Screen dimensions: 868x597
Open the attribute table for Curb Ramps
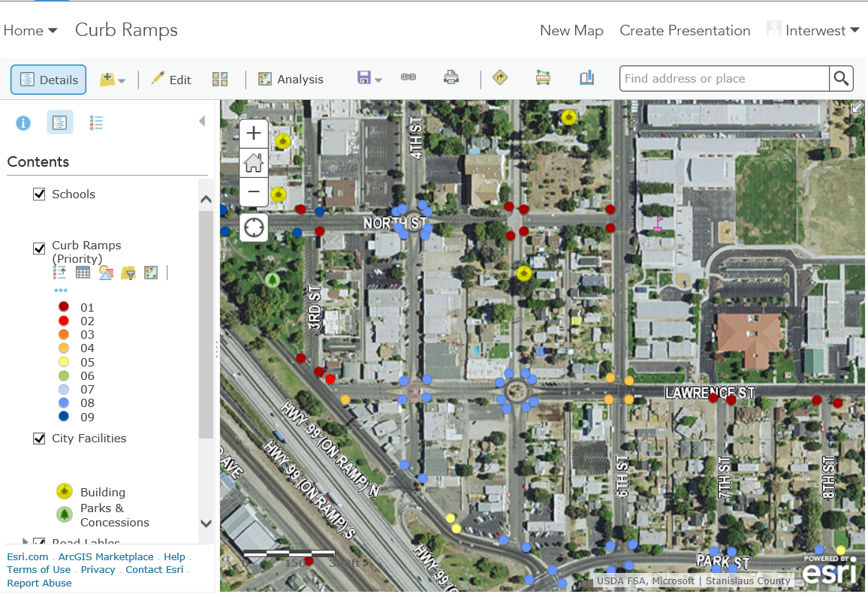click(83, 272)
